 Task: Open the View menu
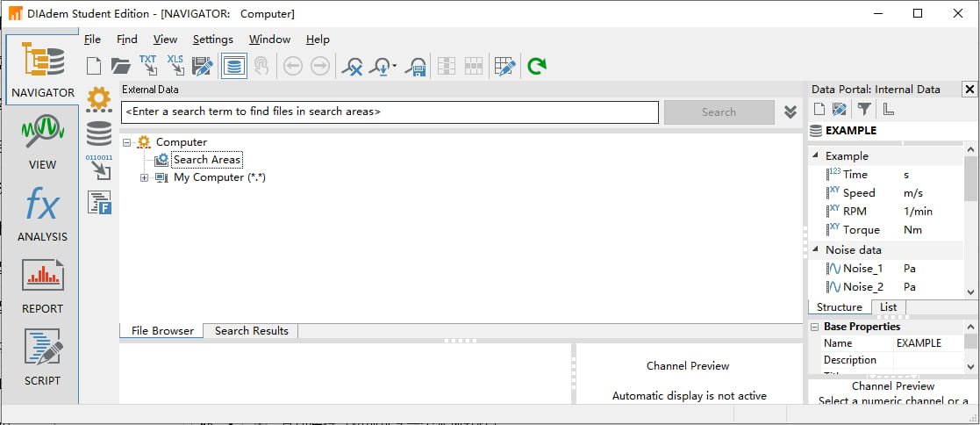pyautogui.click(x=165, y=40)
